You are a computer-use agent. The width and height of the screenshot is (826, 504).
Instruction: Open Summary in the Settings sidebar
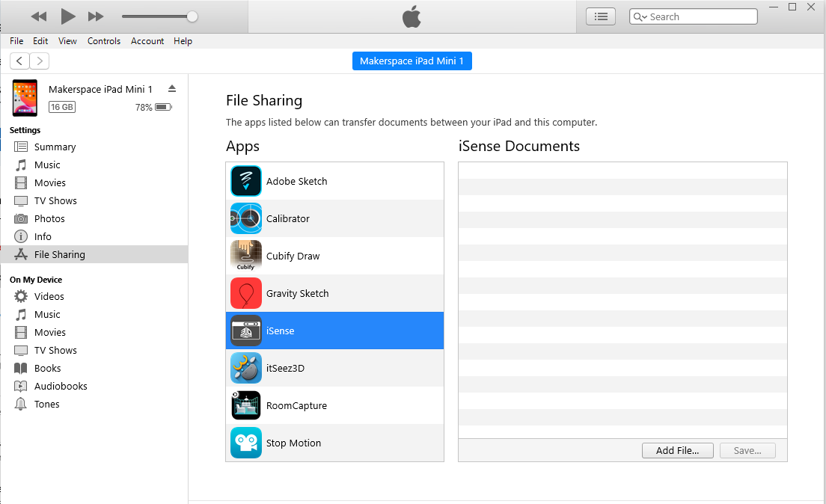tap(55, 147)
